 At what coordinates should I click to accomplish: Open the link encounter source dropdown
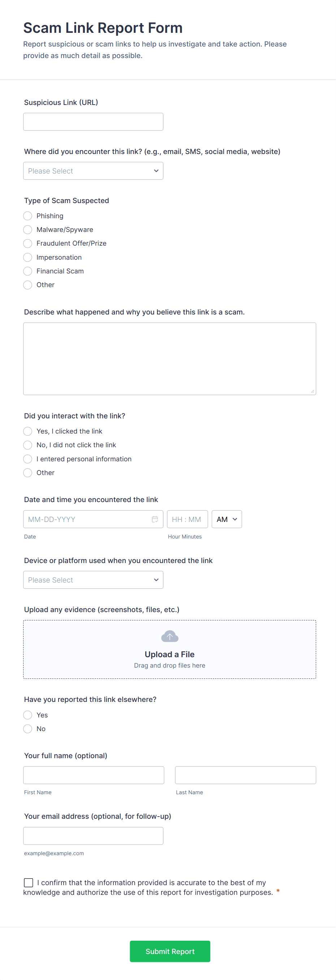[93, 171]
